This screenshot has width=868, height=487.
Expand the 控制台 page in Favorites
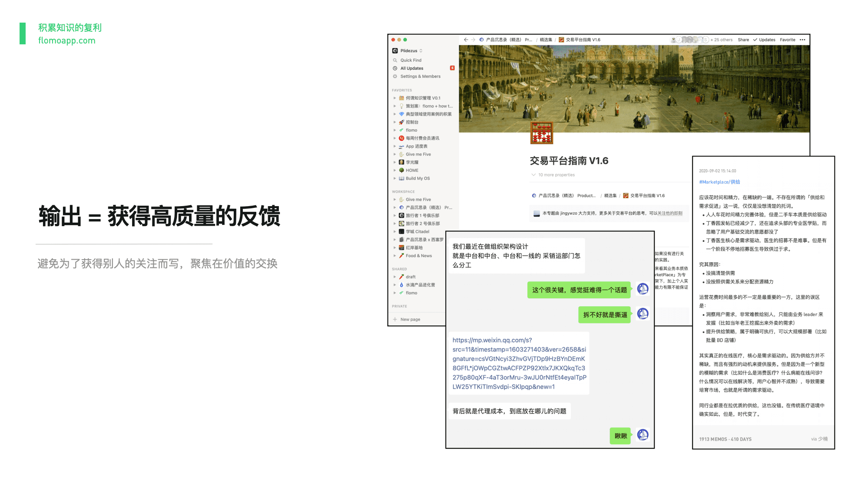(394, 122)
